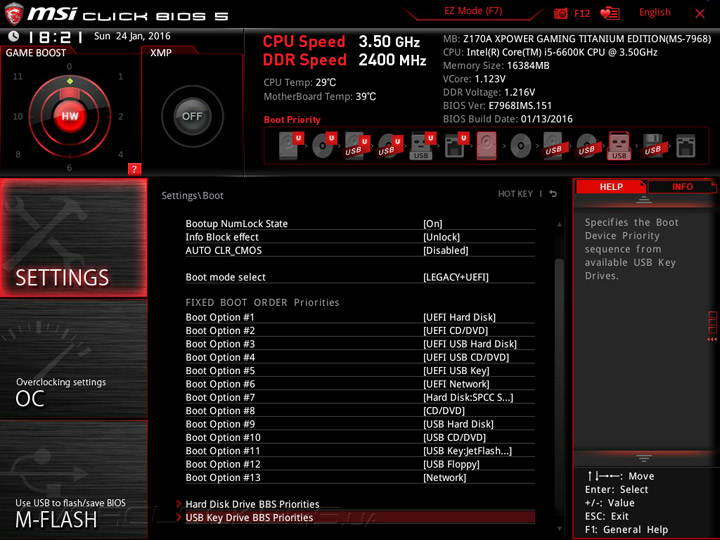
Task: Click the clock icon beside the time
Action: 14,36
